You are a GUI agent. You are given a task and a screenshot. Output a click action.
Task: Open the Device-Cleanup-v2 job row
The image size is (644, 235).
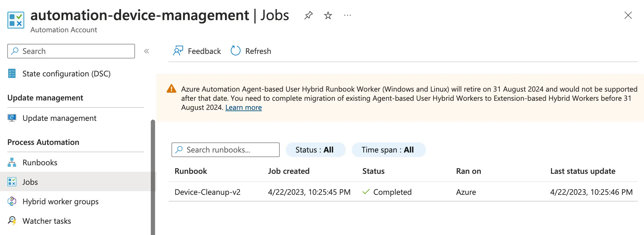point(207,192)
